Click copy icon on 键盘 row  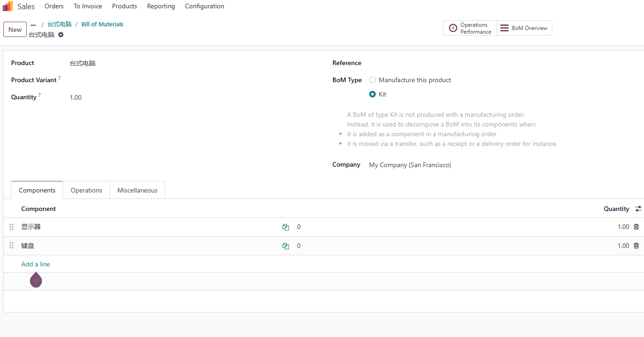(x=286, y=246)
